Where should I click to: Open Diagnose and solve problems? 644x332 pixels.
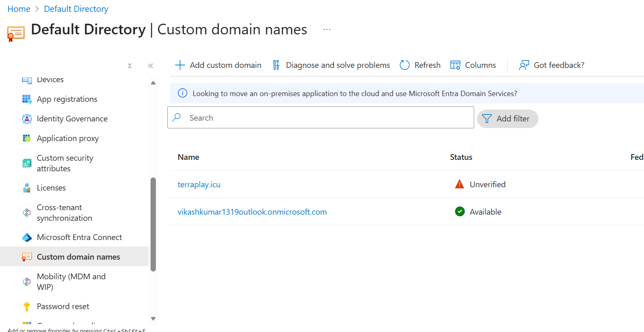pyautogui.click(x=331, y=65)
